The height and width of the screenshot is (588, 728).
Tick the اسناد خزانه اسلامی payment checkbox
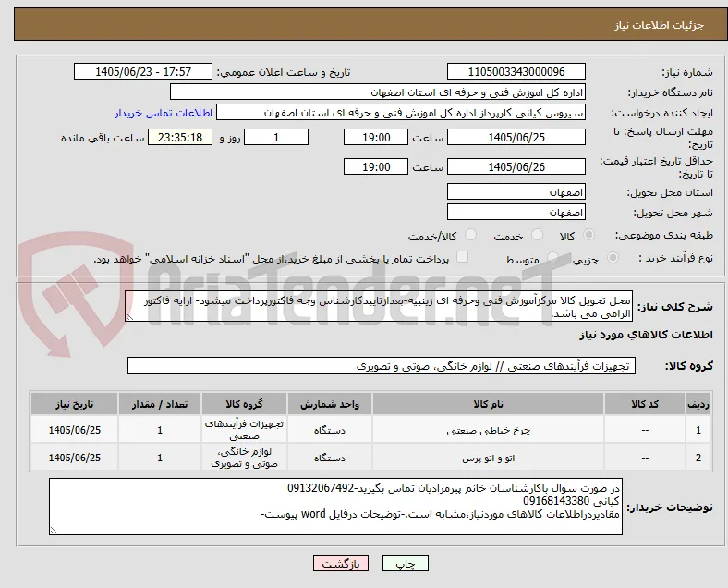point(462,257)
